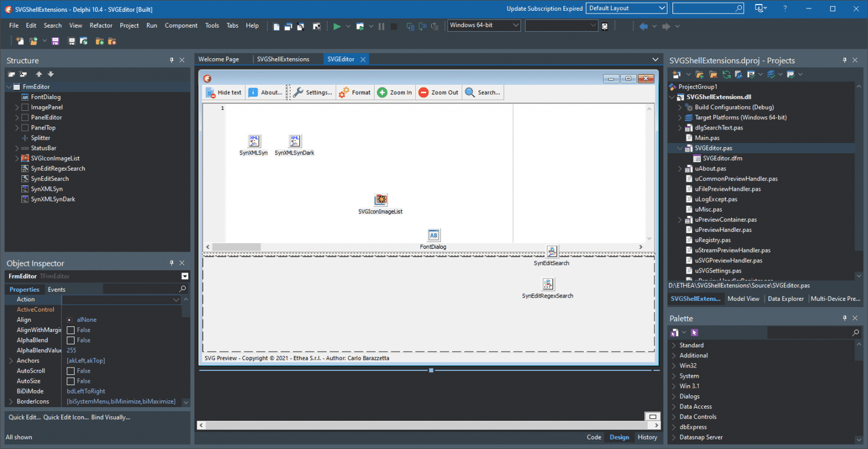Image resolution: width=868 pixels, height=449 pixels.
Task: Select the SynEditRegexSearch component on the form
Action: (548, 284)
